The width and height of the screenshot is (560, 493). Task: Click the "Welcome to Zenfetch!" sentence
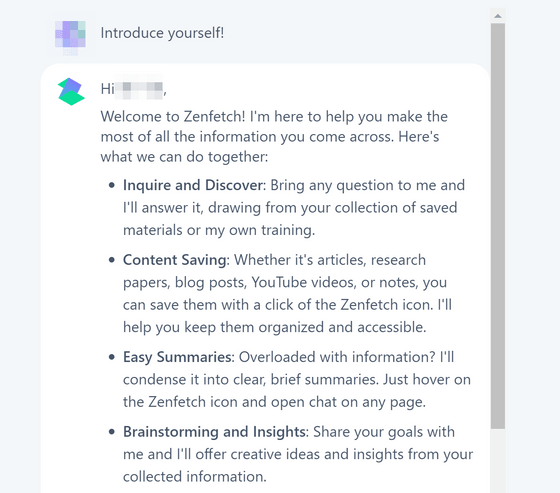pyautogui.click(x=173, y=116)
